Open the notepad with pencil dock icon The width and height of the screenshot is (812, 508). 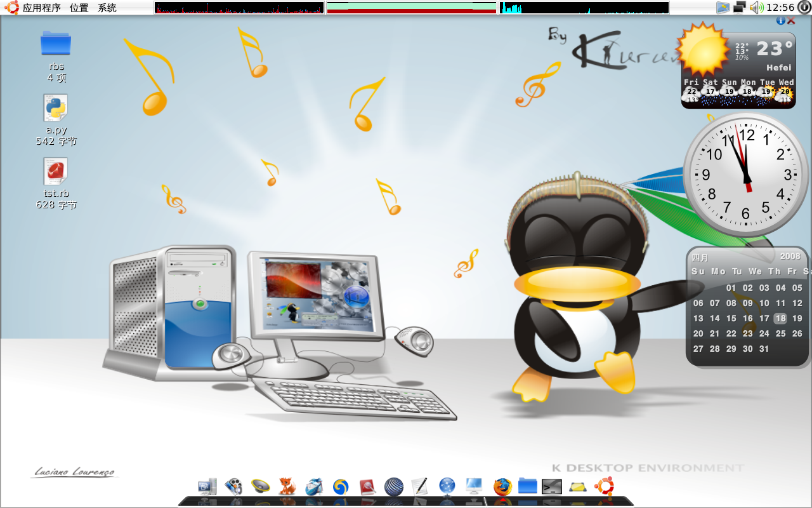(420, 487)
